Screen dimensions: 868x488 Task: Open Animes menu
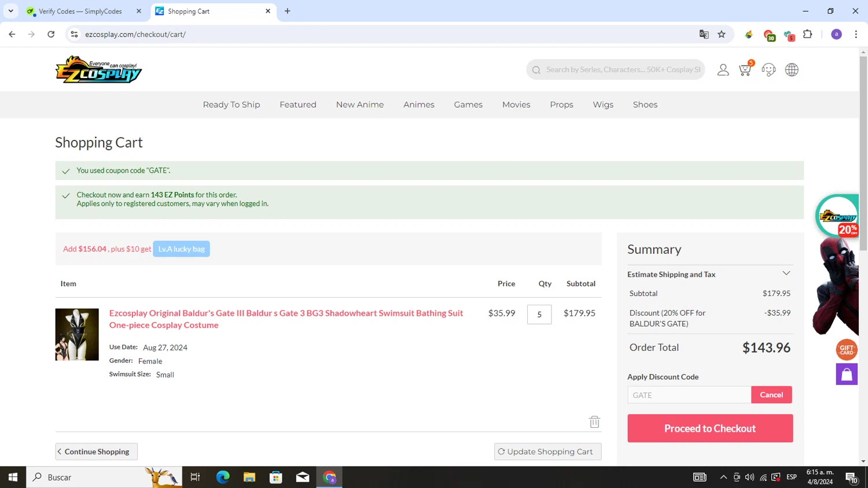click(x=419, y=105)
